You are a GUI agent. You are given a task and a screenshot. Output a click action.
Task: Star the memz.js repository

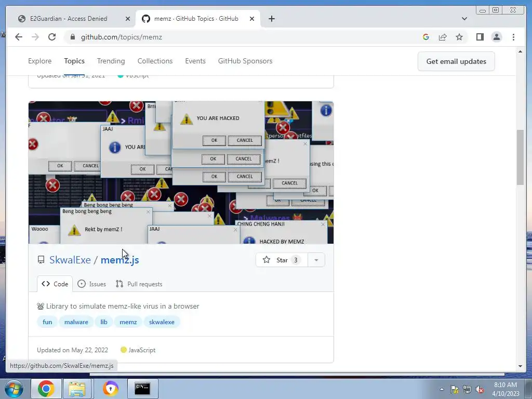coord(282,260)
